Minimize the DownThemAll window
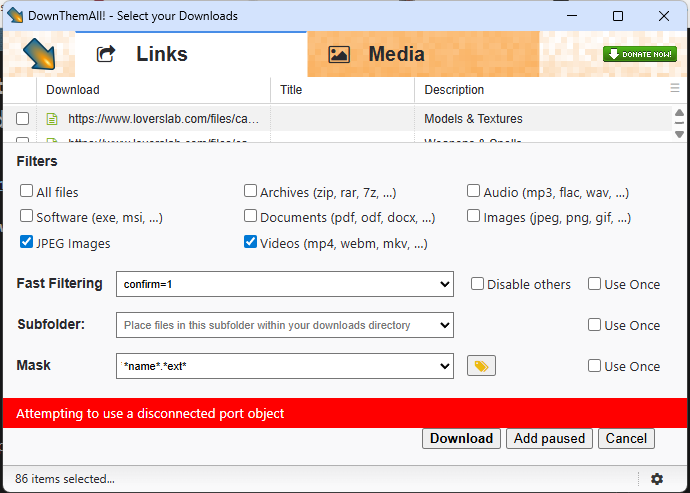 coord(572,16)
